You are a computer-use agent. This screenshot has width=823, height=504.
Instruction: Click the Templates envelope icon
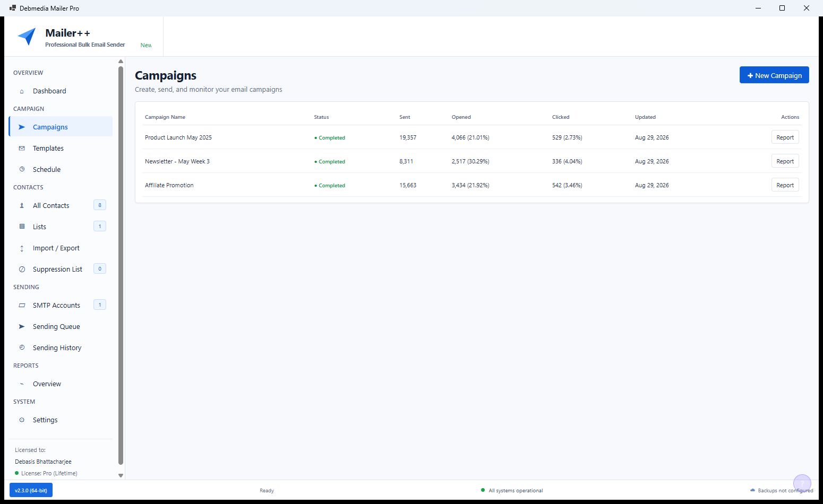tap(22, 149)
